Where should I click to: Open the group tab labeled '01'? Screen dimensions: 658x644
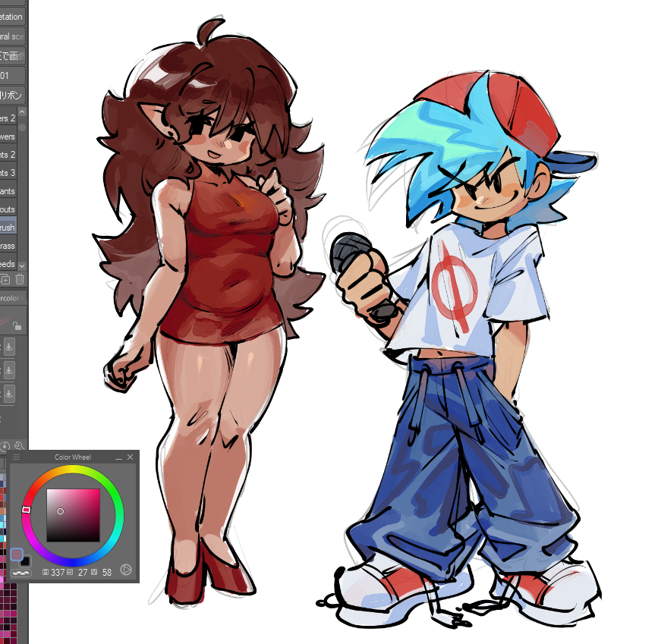(x=13, y=76)
